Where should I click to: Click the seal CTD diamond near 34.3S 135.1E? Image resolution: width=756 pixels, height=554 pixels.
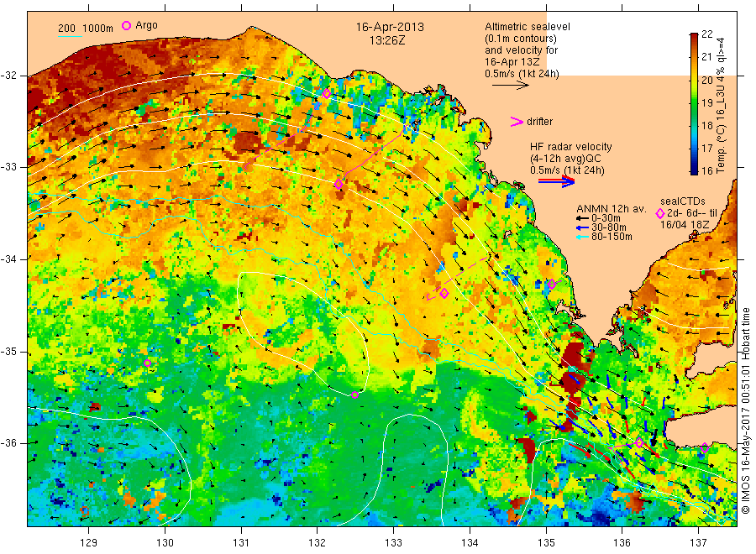tap(552, 285)
